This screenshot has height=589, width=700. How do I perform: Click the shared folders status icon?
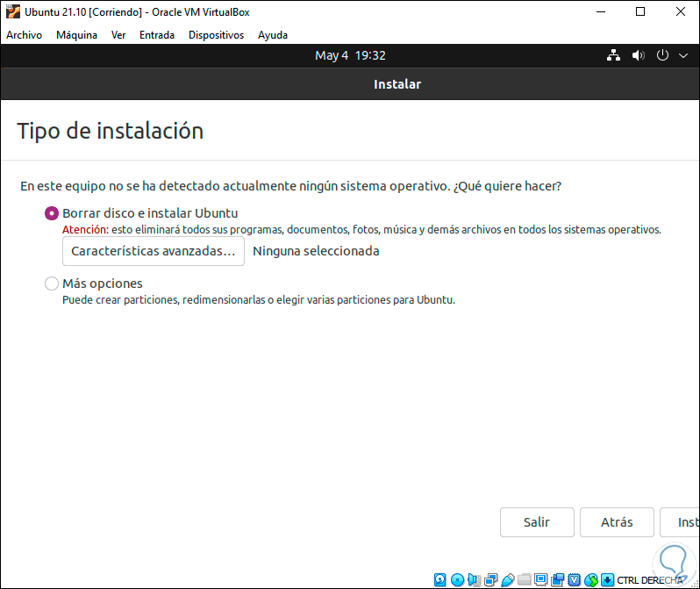(524, 580)
